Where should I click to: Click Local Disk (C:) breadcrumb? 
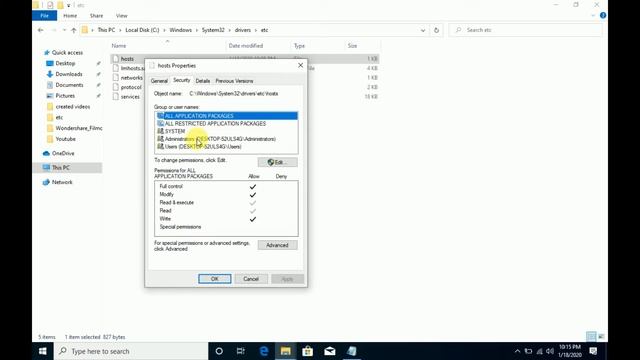click(142, 30)
